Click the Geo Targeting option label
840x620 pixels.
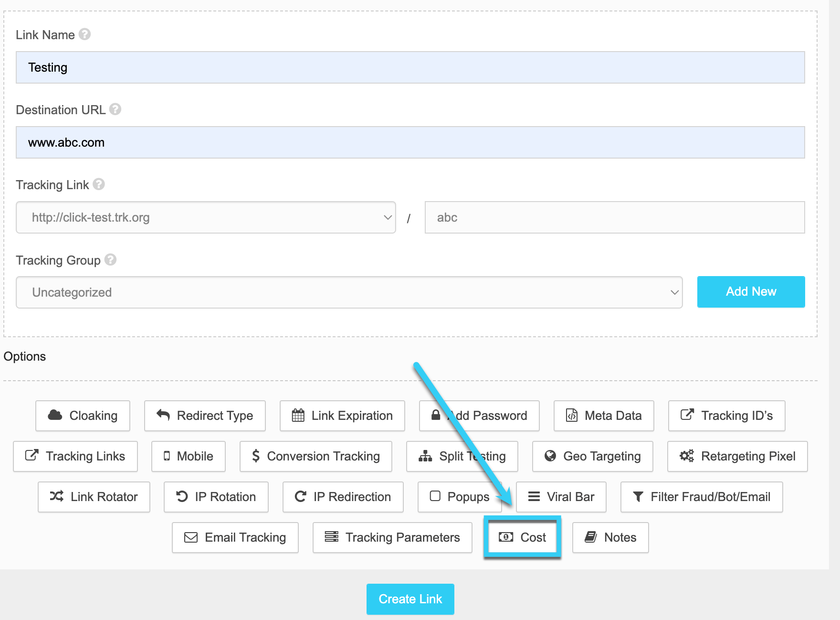pos(602,456)
